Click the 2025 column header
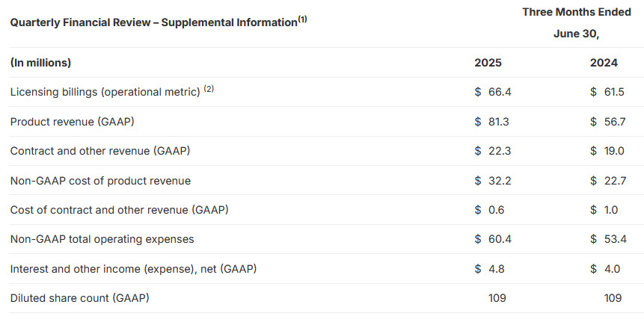Screen dimensions: 644x322 click(488, 63)
